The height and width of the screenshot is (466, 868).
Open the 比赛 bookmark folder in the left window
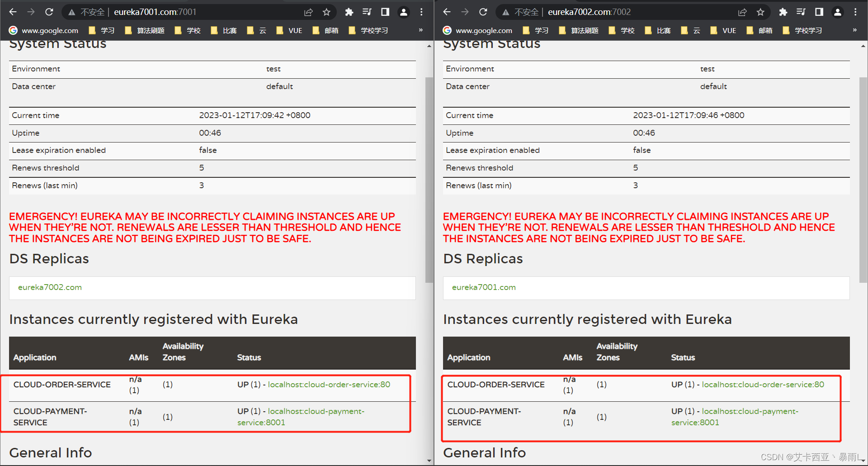coord(224,30)
